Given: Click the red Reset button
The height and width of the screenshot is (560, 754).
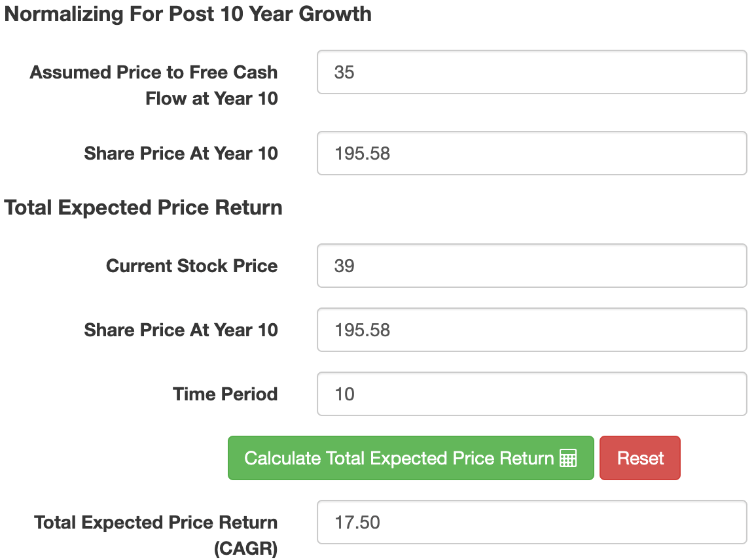Looking at the screenshot, I should pyautogui.click(x=639, y=458).
